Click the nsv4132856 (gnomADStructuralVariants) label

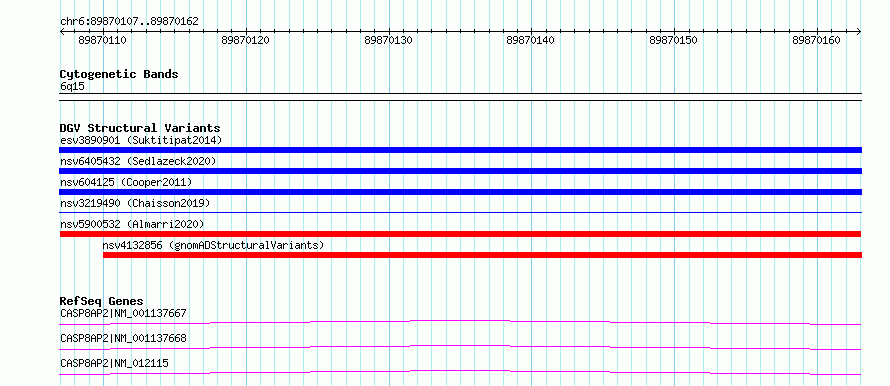tap(213, 245)
